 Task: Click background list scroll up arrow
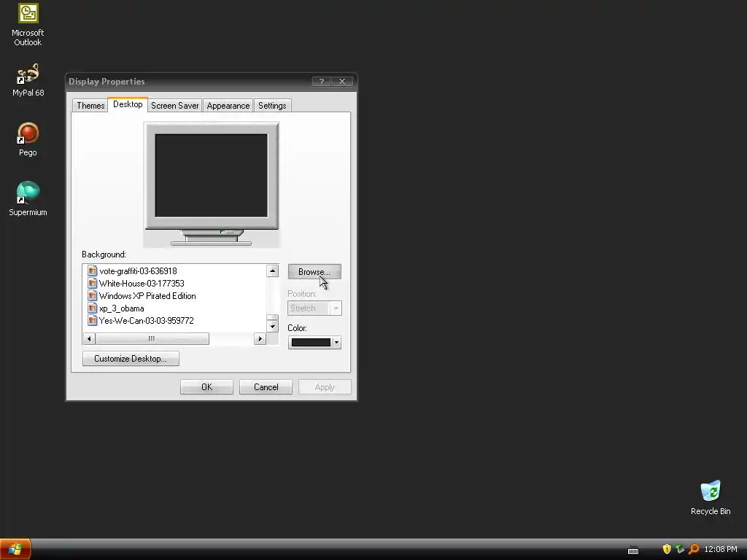273,271
